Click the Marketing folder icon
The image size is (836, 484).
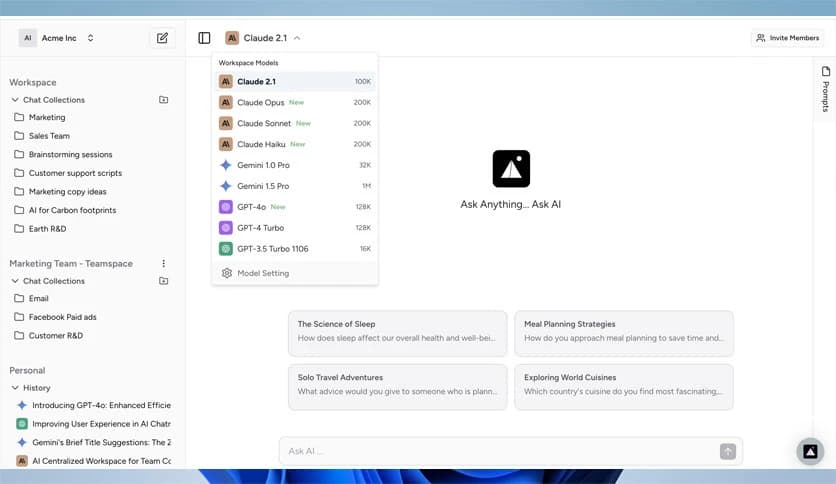pyautogui.click(x=19, y=117)
